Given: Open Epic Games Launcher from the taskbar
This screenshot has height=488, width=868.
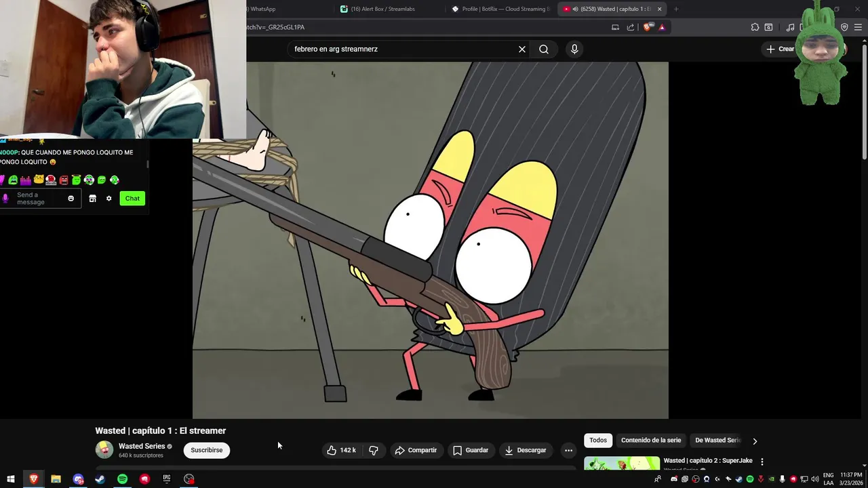Looking at the screenshot, I should point(167,479).
